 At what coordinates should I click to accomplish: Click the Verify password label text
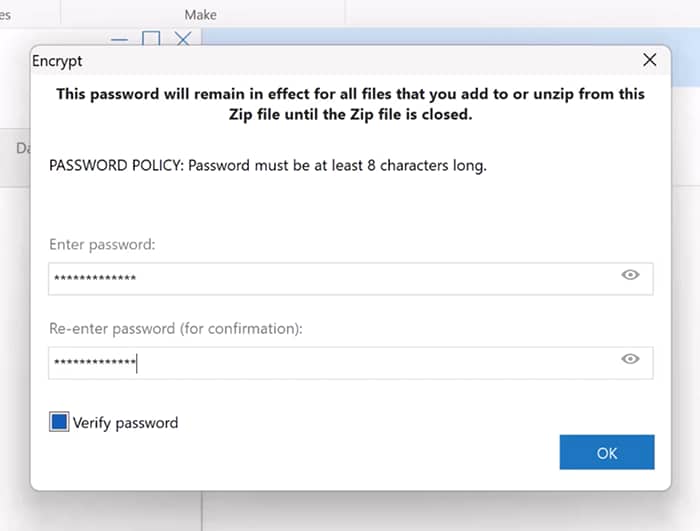(x=125, y=422)
